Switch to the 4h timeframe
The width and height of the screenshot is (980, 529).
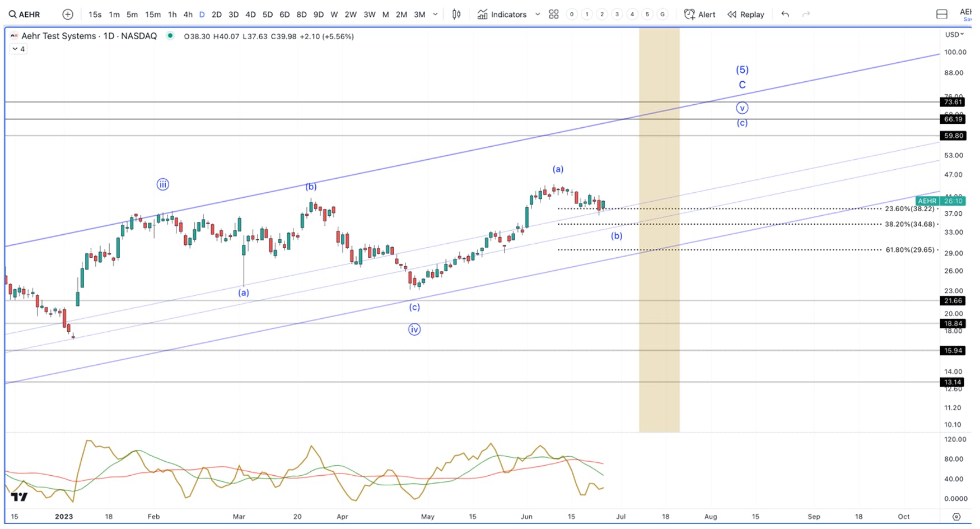click(x=188, y=15)
